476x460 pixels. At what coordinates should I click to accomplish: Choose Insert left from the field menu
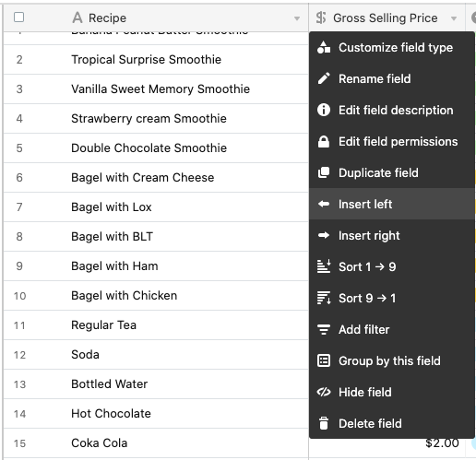392,204
